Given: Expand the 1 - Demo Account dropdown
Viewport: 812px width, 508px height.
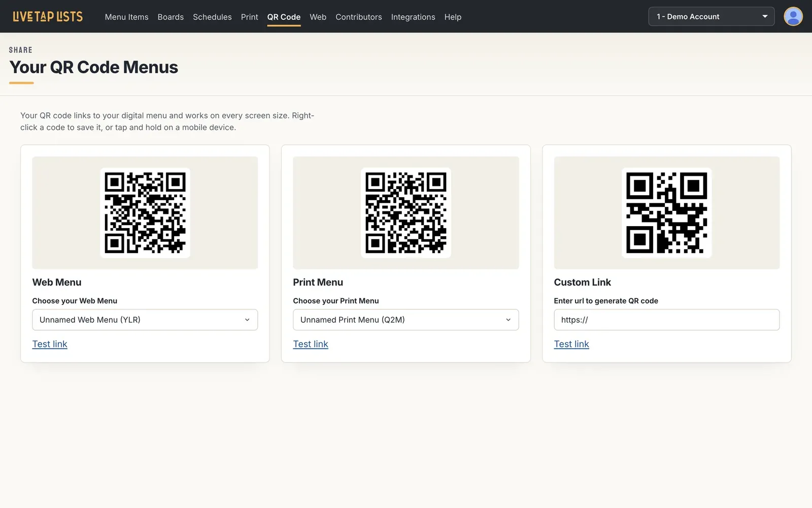Looking at the screenshot, I should (711, 16).
